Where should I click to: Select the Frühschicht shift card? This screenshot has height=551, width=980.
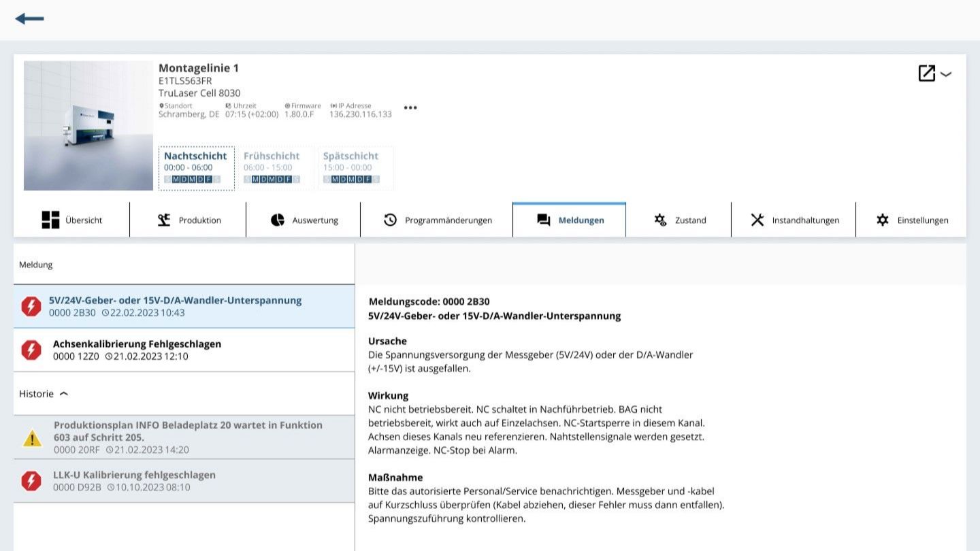tap(276, 168)
